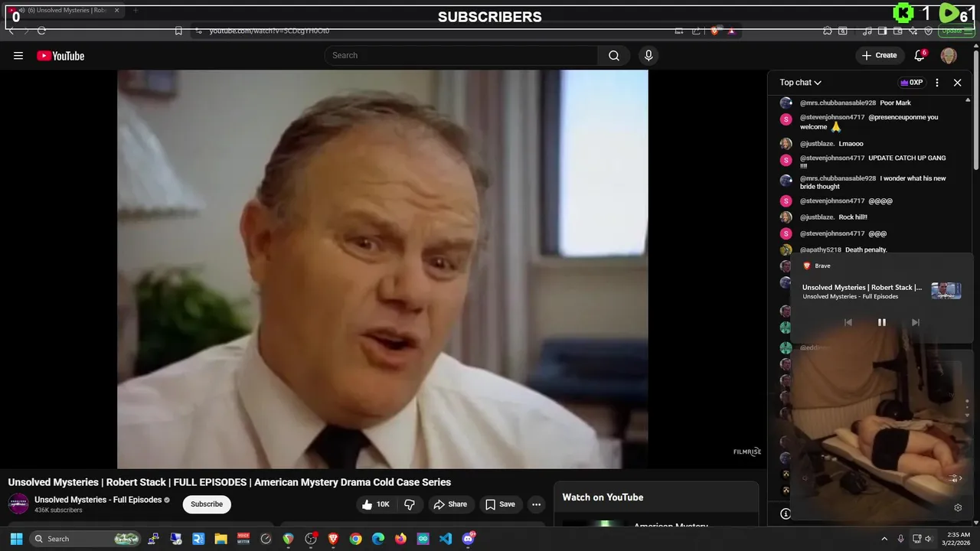Expand the Top chat dropdown
This screenshot has height=551, width=980.
[801, 83]
